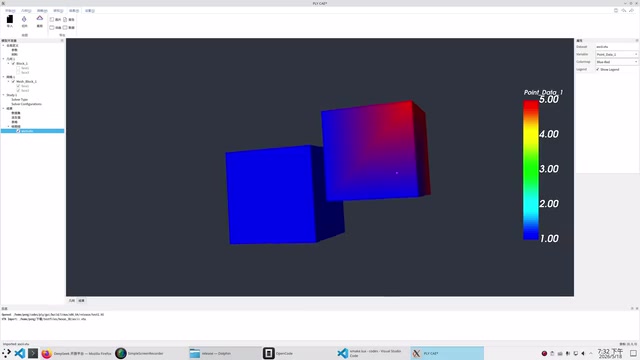The width and height of the screenshot is (640, 360).
Task: Open the first ribbon tab on the left
Action: [x=10, y=11]
